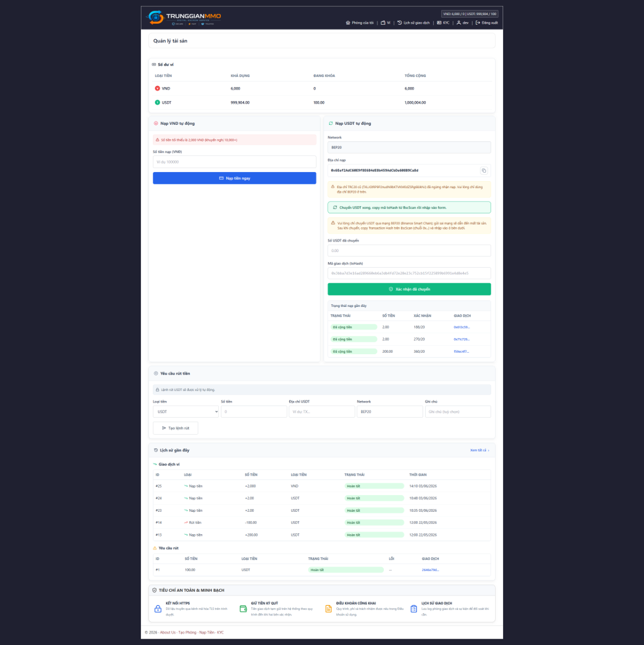The image size is (644, 645).
Task: Click the Địa chỉ USDT withdrawal field
Action: pos(321,412)
